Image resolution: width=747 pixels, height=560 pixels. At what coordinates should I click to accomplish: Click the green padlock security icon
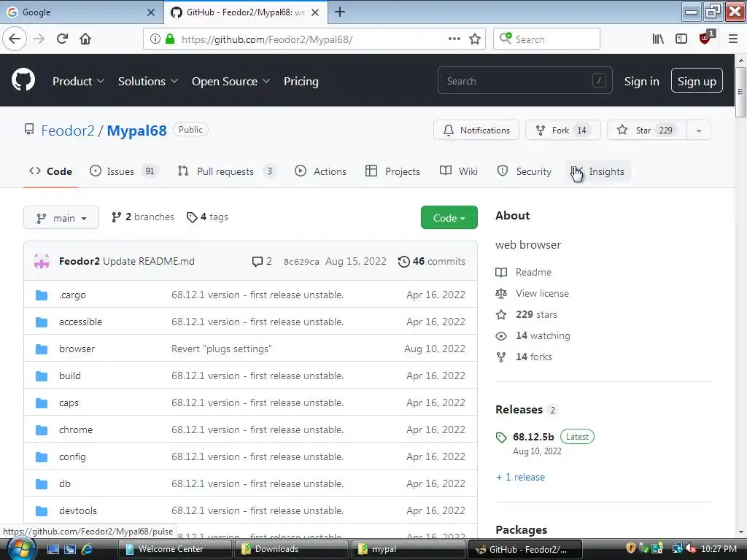[x=170, y=39]
